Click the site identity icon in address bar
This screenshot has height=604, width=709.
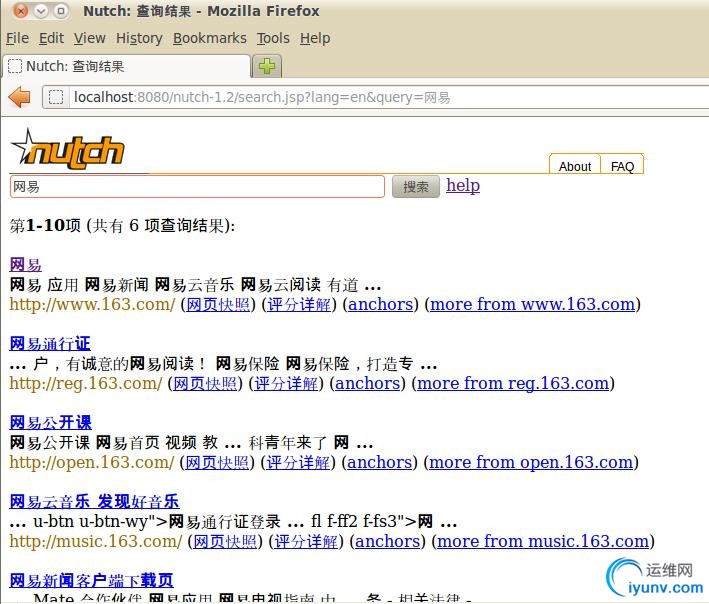point(56,97)
